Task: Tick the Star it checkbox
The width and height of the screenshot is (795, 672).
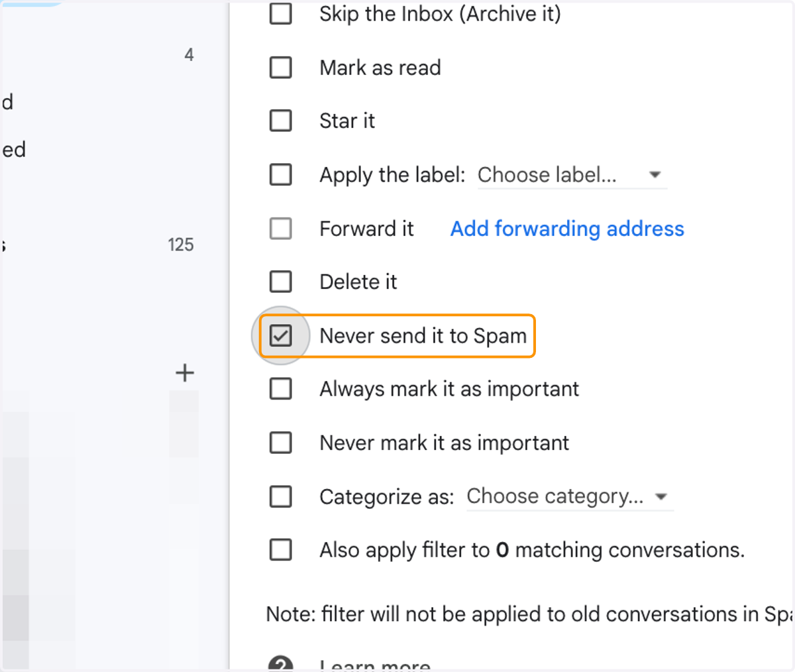Action: (x=281, y=121)
